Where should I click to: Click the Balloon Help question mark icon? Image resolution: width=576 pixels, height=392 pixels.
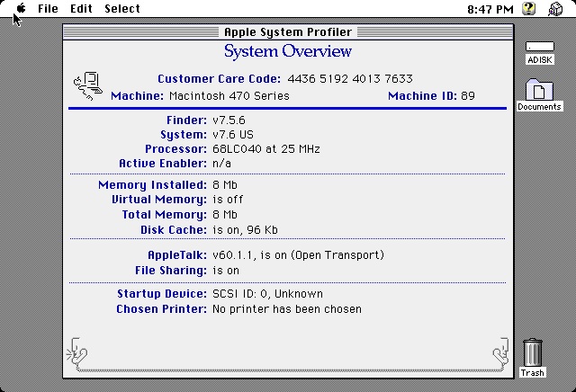click(528, 8)
